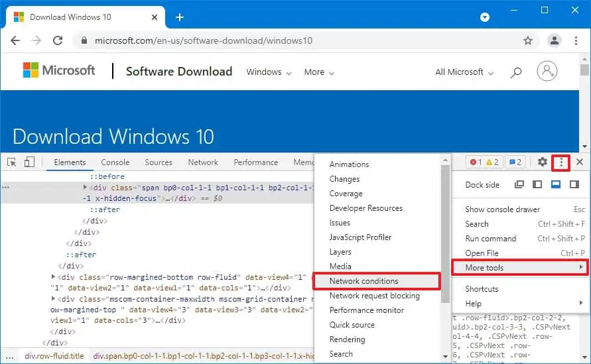Open the Chrome profile avatar icon
The width and height of the screenshot is (591, 364).
pyautogui.click(x=554, y=40)
